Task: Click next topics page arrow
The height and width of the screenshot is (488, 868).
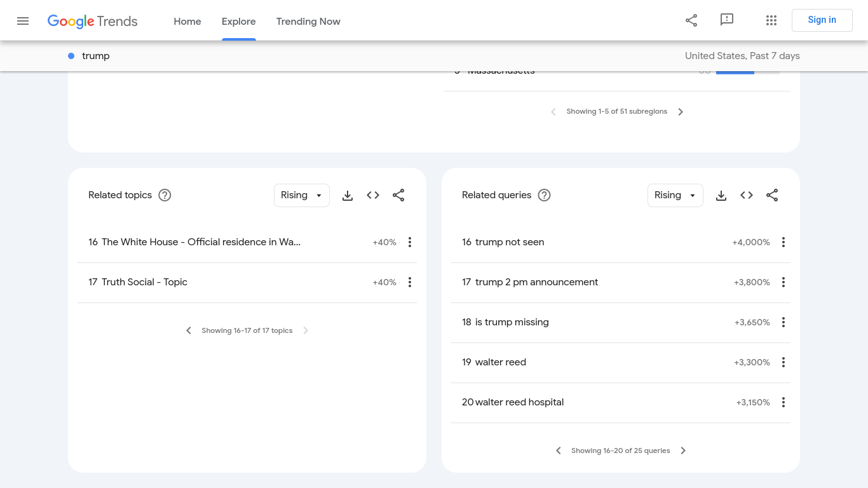Action: [x=306, y=330]
